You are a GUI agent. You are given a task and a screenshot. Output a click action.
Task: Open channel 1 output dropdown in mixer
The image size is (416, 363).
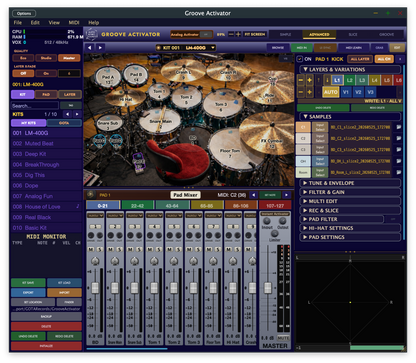point(95,216)
